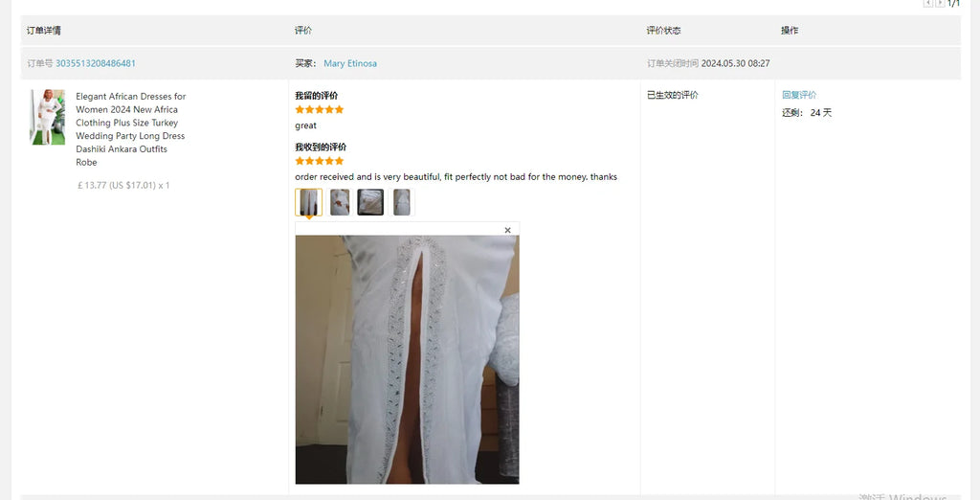The width and height of the screenshot is (980, 500).
Task: Open the product thumbnail image
Action: [48, 117]
